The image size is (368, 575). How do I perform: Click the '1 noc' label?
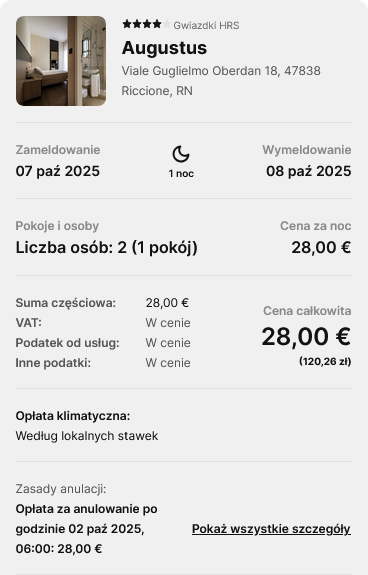point(181,173)
